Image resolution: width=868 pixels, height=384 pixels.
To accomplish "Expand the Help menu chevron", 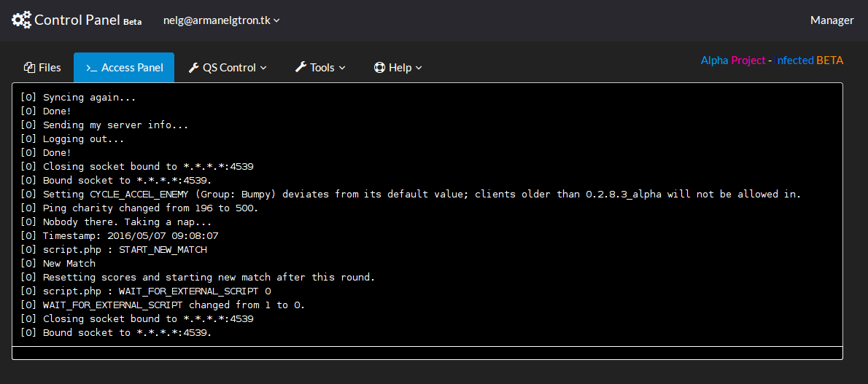I will (419, 68).
